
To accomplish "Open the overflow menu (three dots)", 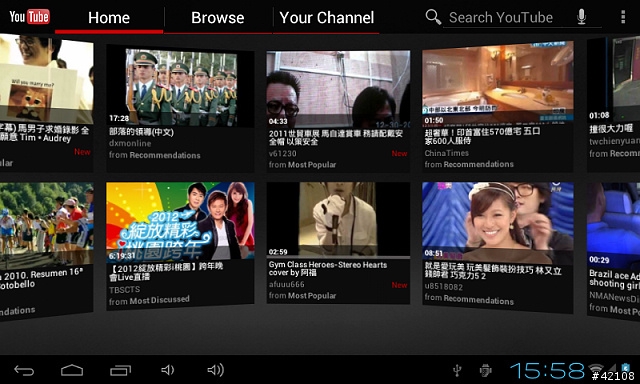I will tap(623, 17).
